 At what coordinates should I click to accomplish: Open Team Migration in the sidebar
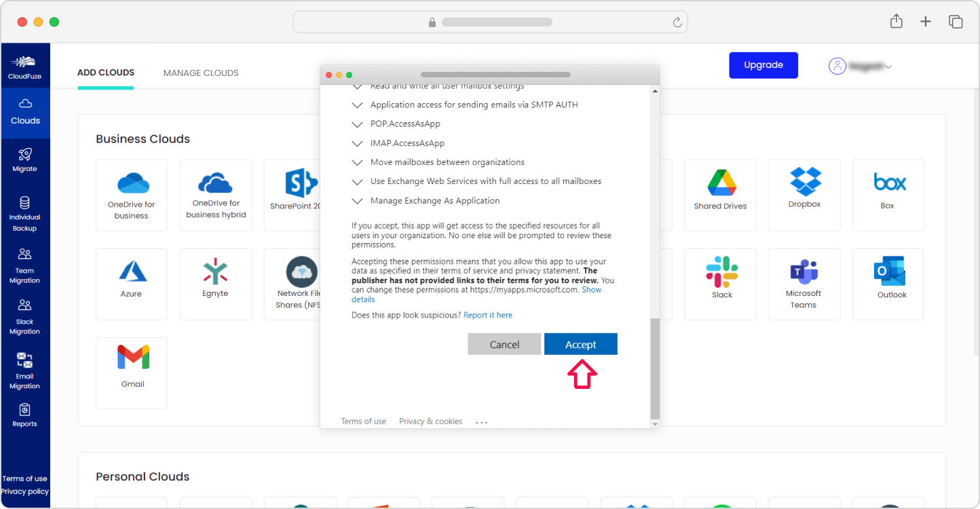click(x=25, y=265)
